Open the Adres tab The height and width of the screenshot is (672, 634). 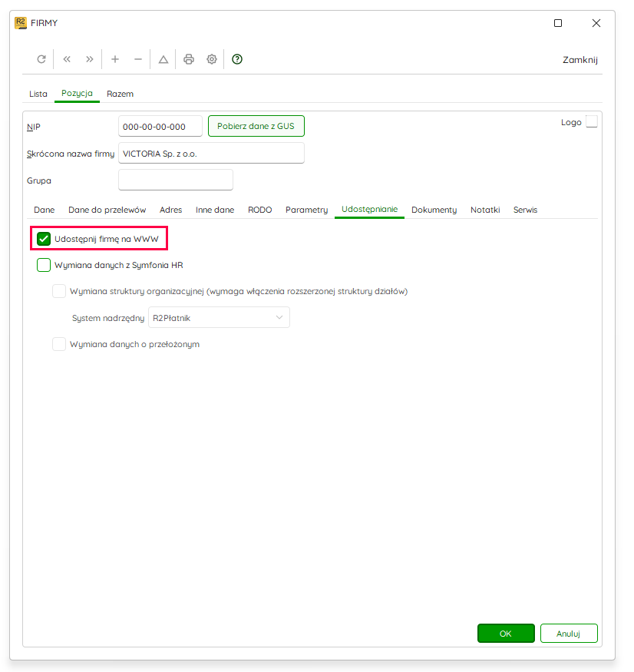[x=170, y=210]
